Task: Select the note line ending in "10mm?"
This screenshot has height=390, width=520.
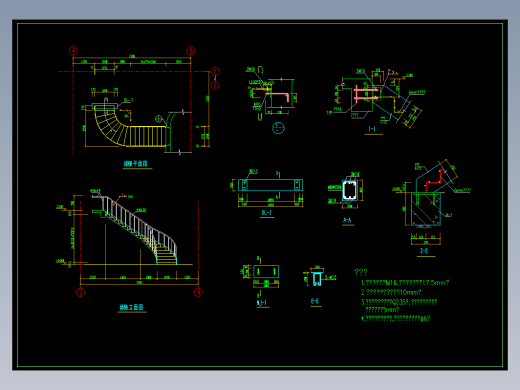Action: 391,292
